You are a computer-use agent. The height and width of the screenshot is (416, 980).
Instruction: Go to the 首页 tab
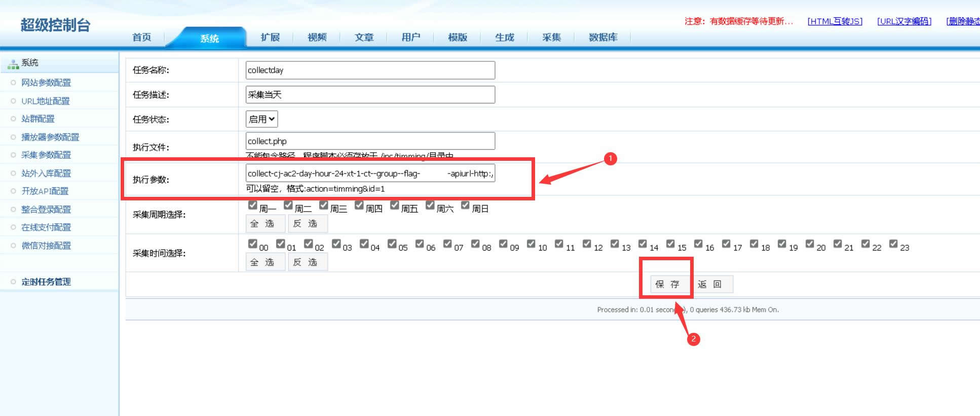pyautogui.click(x=141, y=38)
